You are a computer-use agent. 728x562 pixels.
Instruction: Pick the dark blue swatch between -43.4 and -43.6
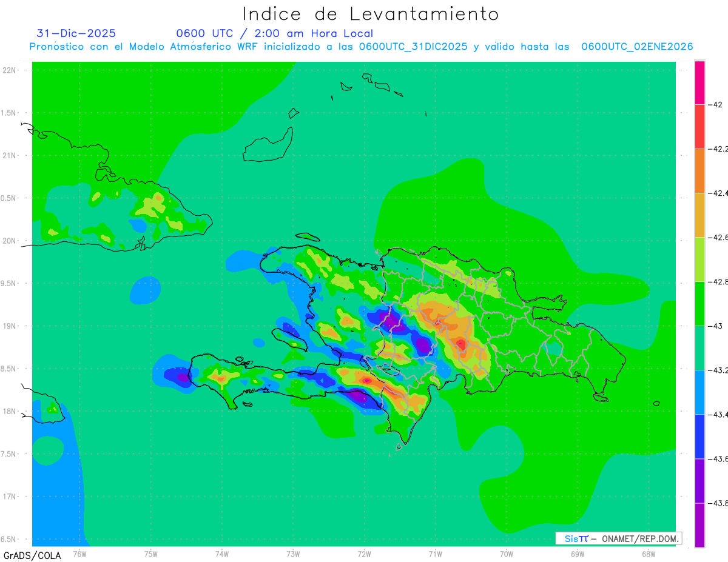point(699,436)
